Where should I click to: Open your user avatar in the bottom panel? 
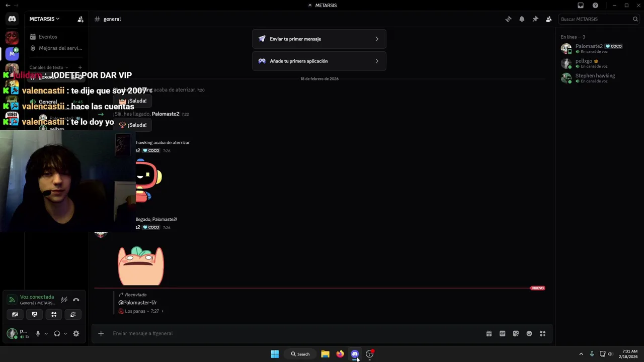coord(12,333)
